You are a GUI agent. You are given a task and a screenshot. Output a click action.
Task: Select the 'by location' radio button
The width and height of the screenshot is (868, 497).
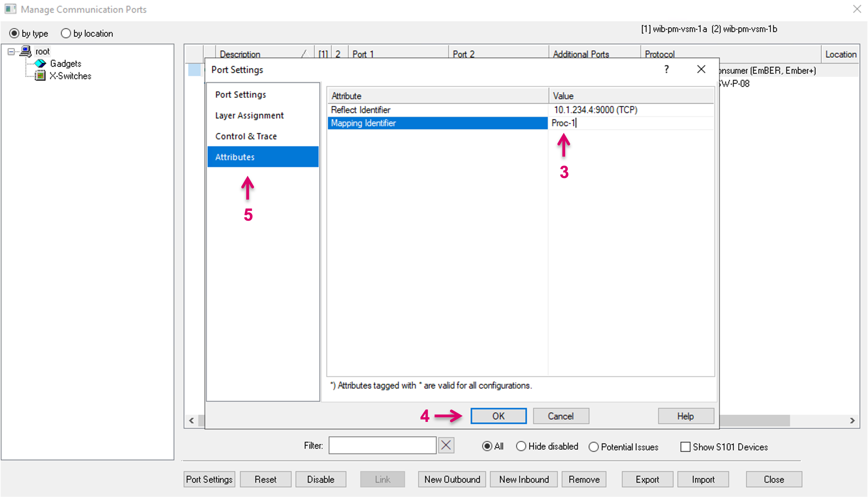coord(66,33)
